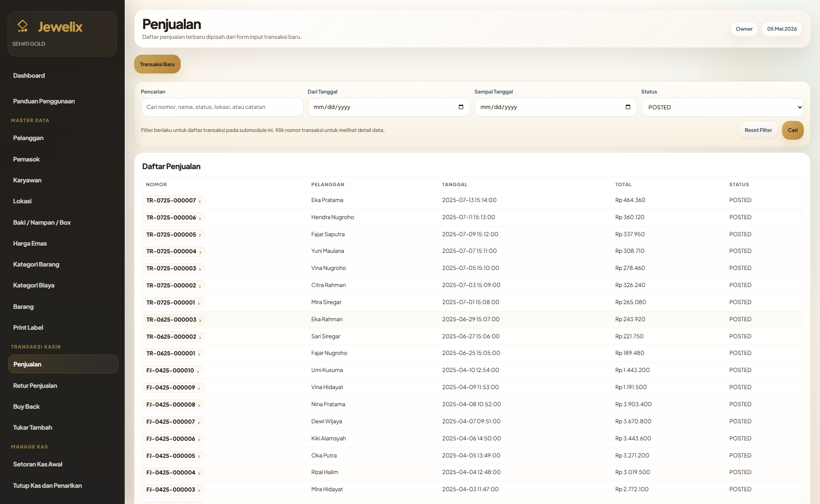Click customer name Hendra Nugroho
This screenshot has height=504, width=820.
(x=333, y=217)
